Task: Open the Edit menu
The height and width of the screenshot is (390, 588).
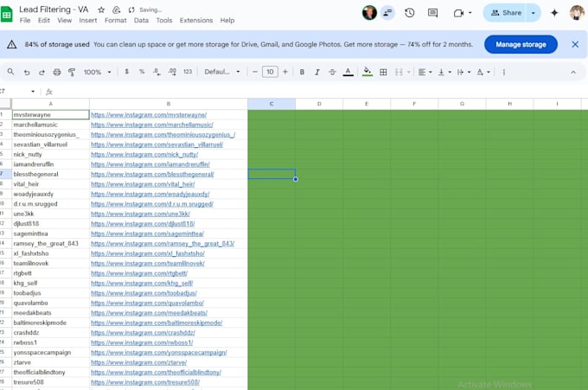Action: [x=44, y=20]
